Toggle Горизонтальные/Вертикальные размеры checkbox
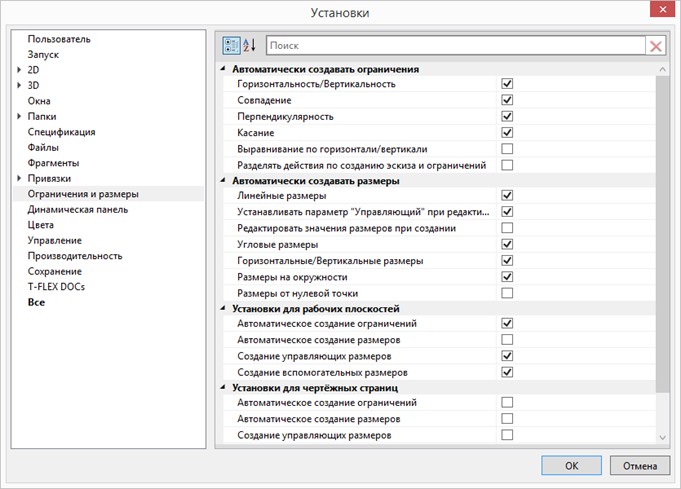This screenshot has width=681, height=489. [507, 261]
